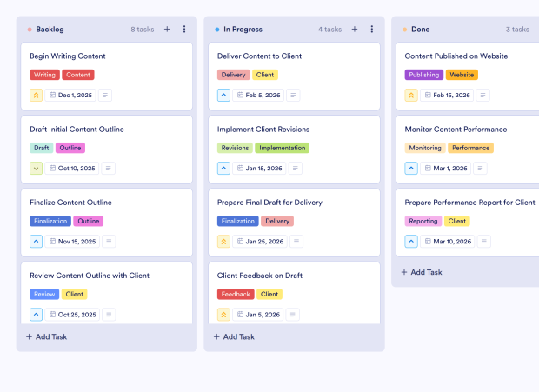Click plus icon in In Progress header
Image resolution: width=539 pixels, height=392 pixels.
point(355,30)
